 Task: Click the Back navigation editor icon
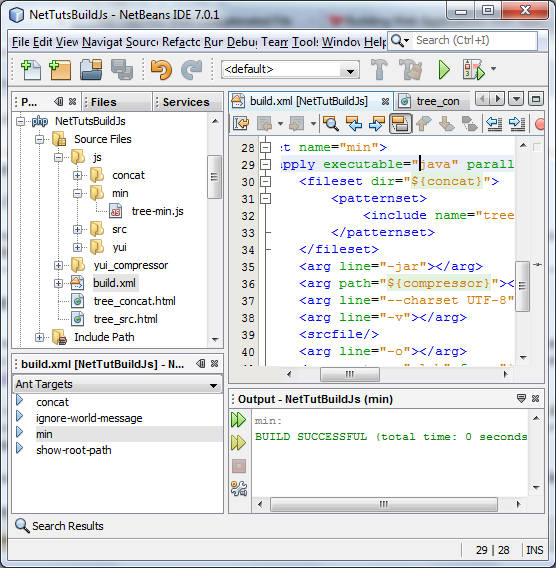coord(264,124)
